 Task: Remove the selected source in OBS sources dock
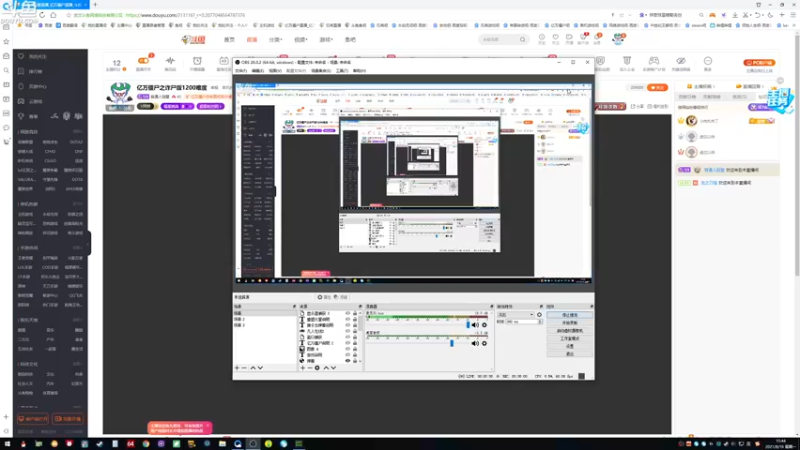310,368
